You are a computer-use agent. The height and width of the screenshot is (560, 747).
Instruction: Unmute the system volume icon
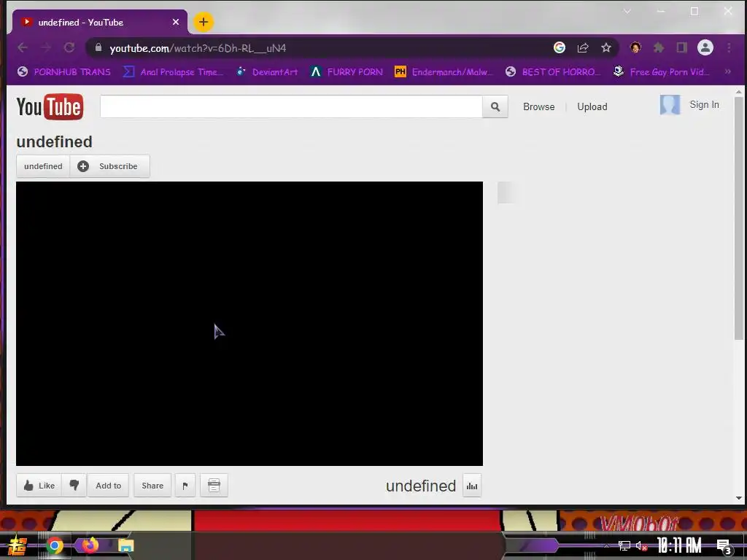[x=642, y=545]
